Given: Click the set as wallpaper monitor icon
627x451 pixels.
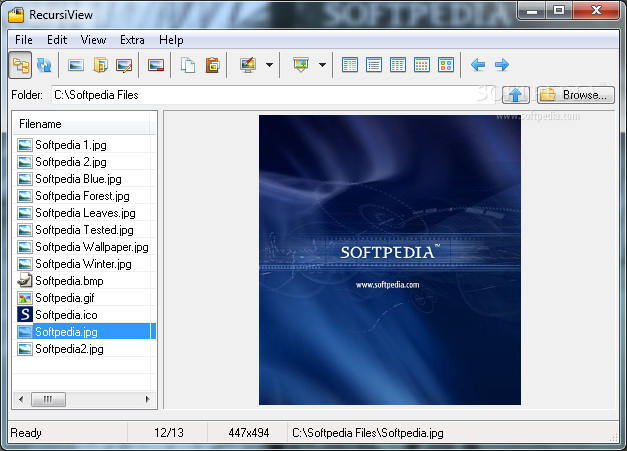Looking at the screenshot, I should coord(248,65).
